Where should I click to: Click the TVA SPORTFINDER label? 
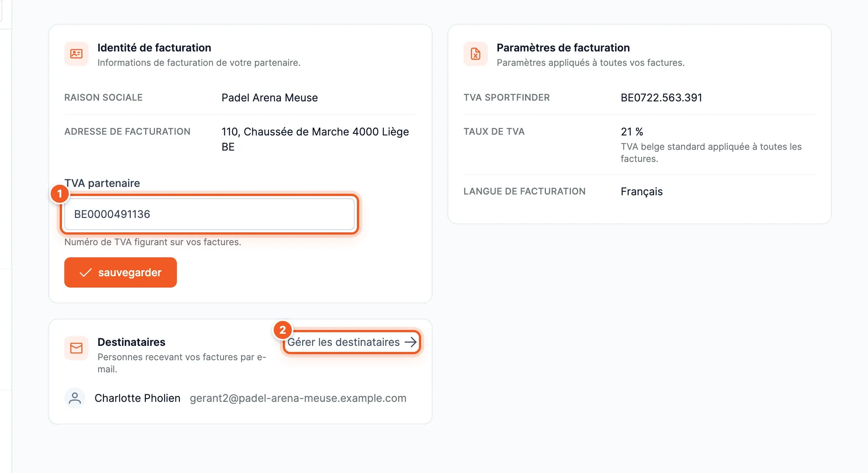coord(507,98)
